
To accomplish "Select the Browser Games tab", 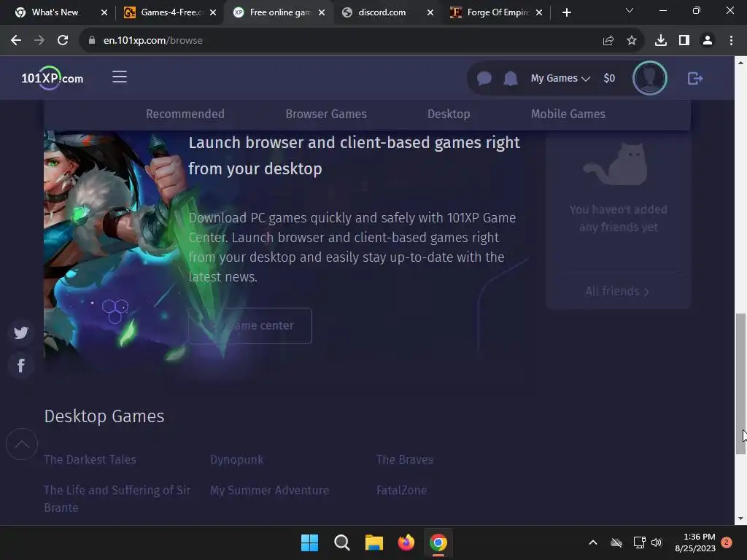I will 326,114.
